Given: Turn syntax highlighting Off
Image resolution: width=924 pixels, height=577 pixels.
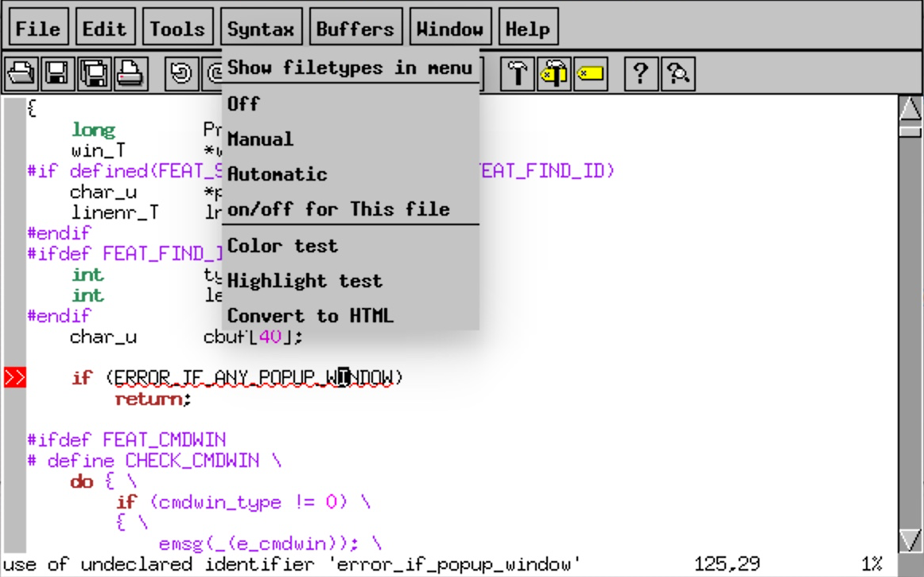Looking at the screenshot, I should (x=244, y=103).
